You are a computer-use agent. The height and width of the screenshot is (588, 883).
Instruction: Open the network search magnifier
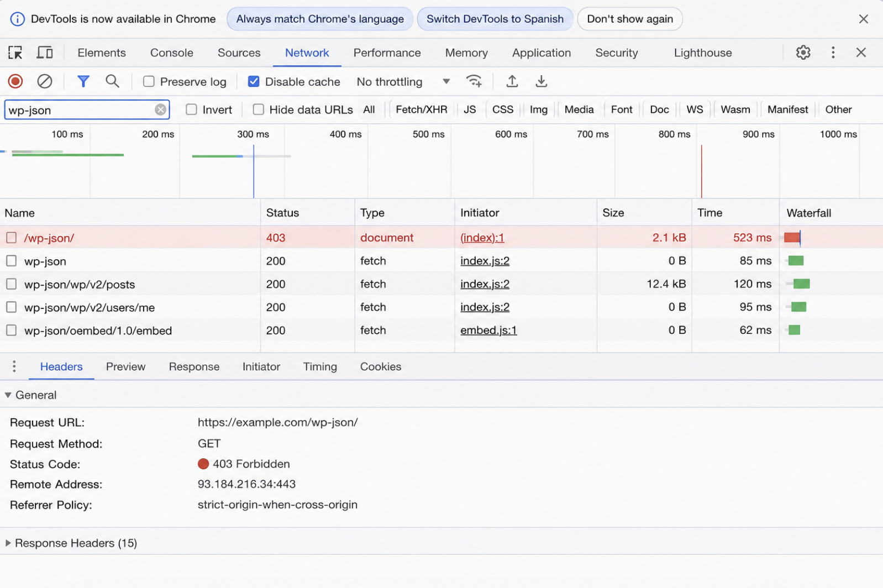coord(112,81)
